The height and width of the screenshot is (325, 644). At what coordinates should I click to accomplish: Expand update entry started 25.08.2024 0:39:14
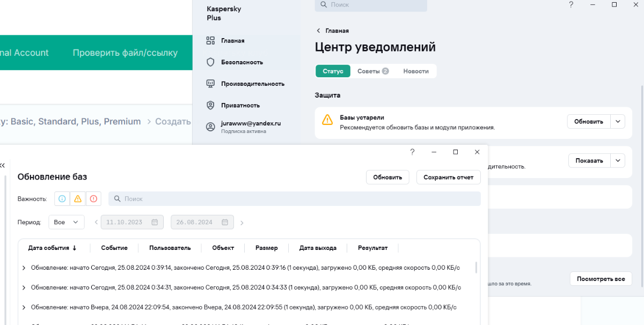tap(24, 268)
